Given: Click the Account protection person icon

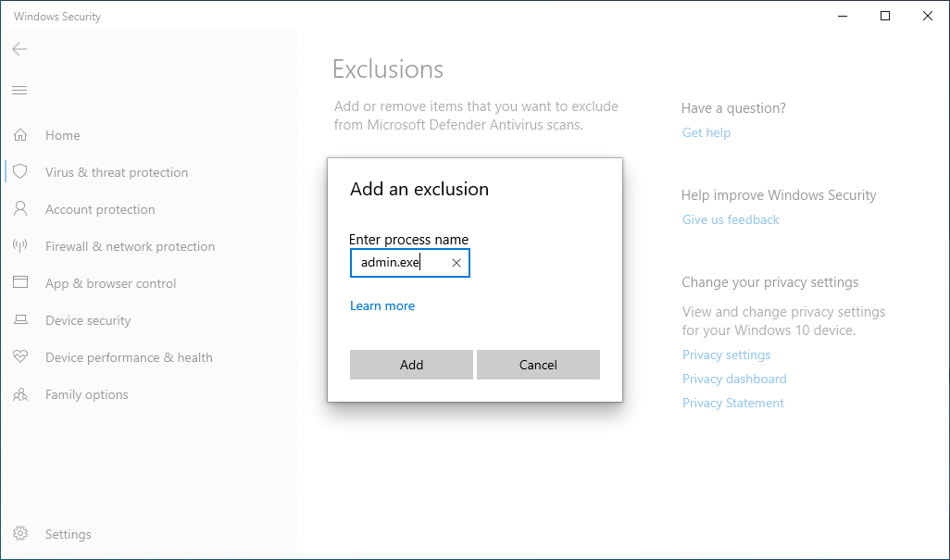Looking at the screenshot, I should [20, 209].
